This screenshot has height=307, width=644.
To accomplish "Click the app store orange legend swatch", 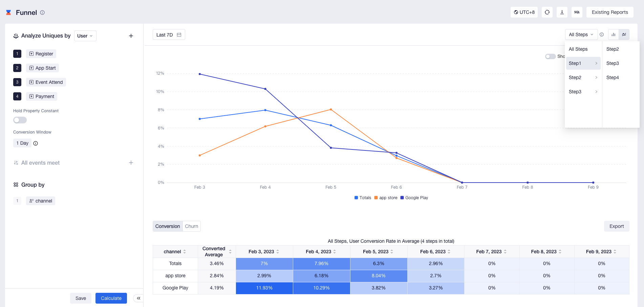I will point(376,198).
